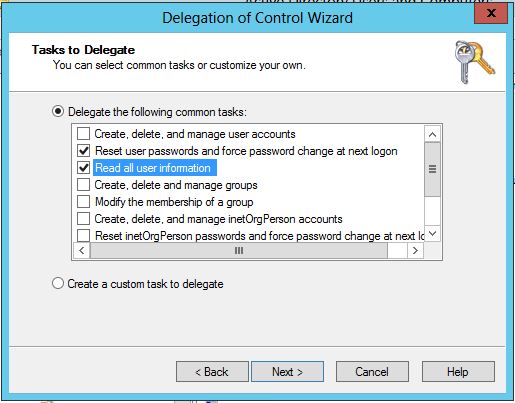Click the task list scroll down arrow
The width and height of the screenshot is (515, 403).
pos(432,233)
